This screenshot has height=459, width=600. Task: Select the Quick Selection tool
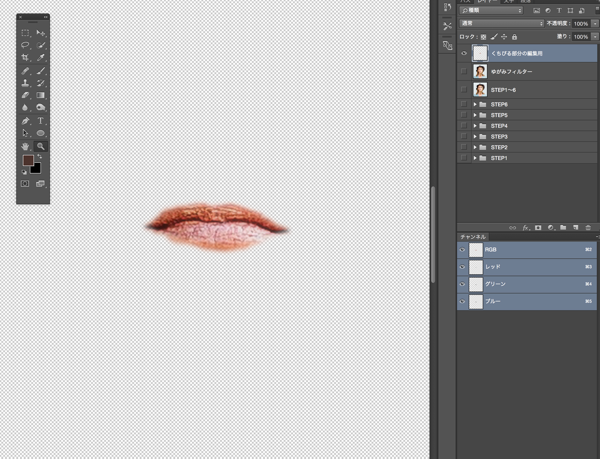(x=41, y=45)
